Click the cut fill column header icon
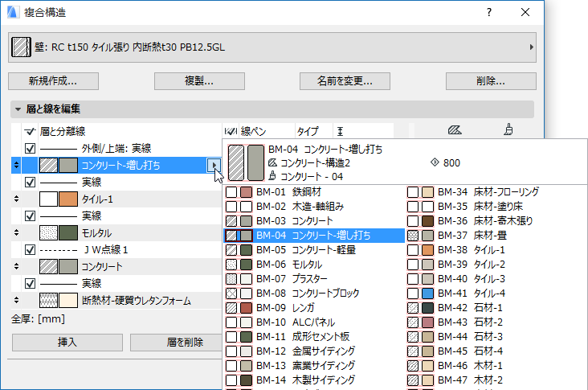Screen dimensions: 588x390 [455, 130]
